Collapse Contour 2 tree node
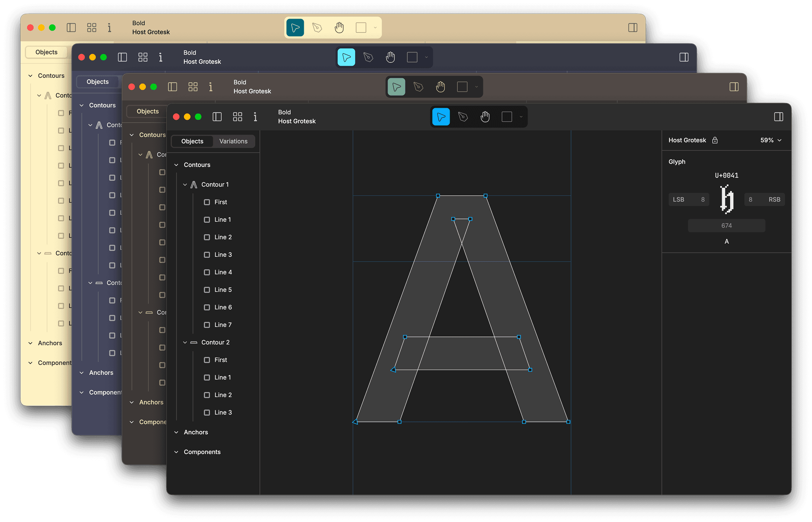The width and height of the screenshot is (812, 522). click(x=185, y=342)
